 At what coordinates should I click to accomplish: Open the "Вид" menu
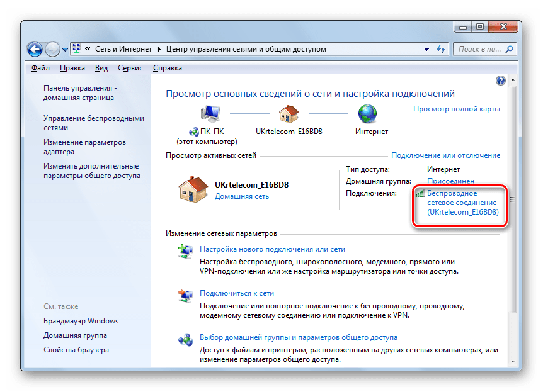[x=101, y=68]
